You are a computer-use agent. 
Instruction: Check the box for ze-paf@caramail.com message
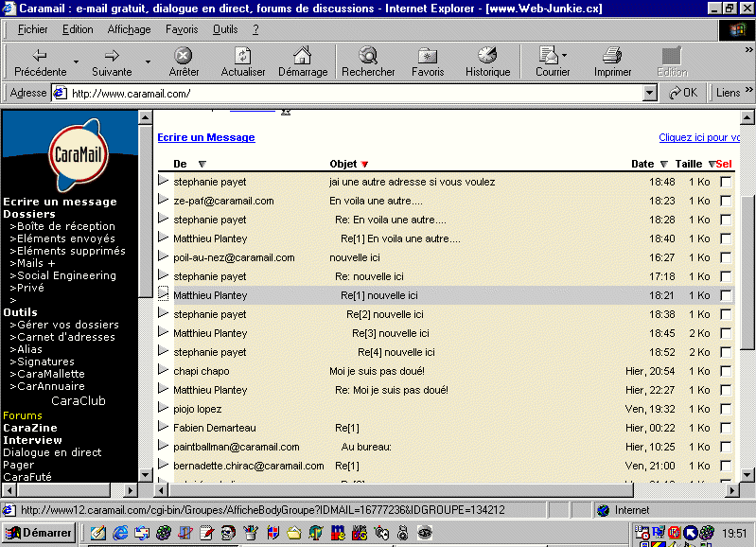click(x=726, y=201)
